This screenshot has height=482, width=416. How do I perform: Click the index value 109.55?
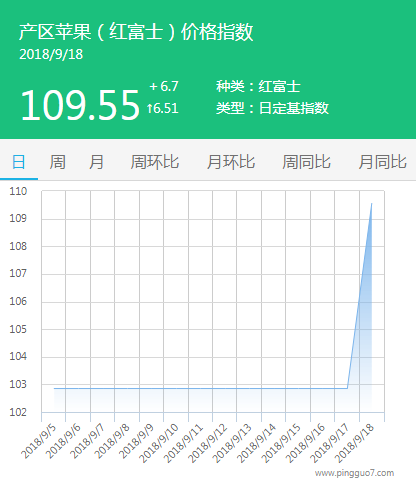80,105
